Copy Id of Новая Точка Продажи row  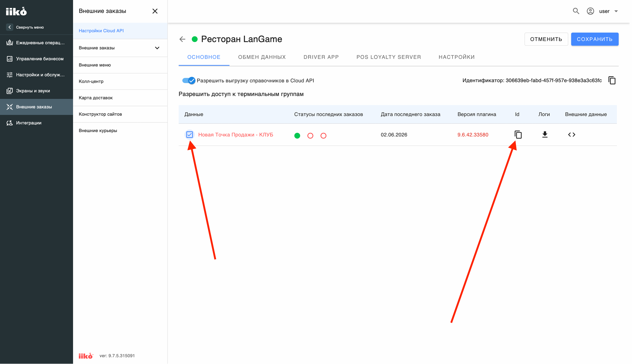pos(518,134)
